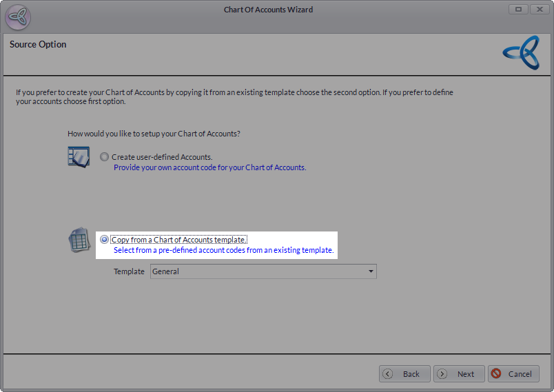
Task: Open the Template dropdown arrow
Action: (x=371, y=271)
